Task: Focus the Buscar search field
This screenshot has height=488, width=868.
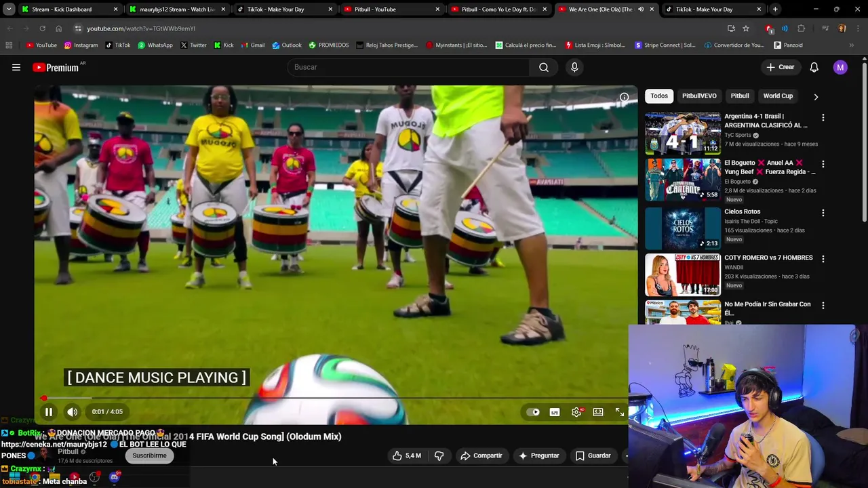Action: [410, 67]
